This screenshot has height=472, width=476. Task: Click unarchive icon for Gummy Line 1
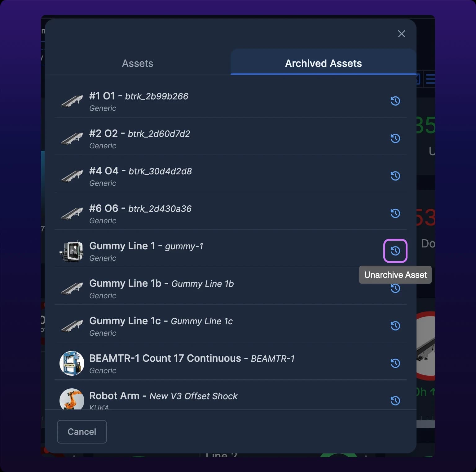395,251
